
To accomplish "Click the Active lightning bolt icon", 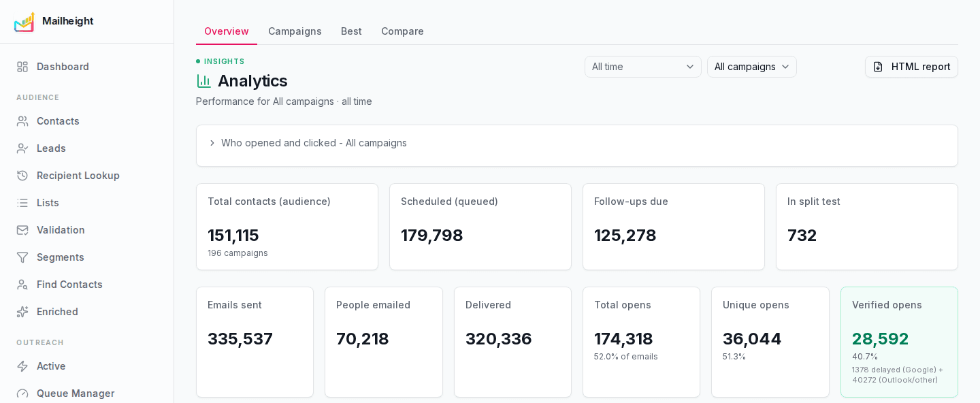I will (22, 366).
